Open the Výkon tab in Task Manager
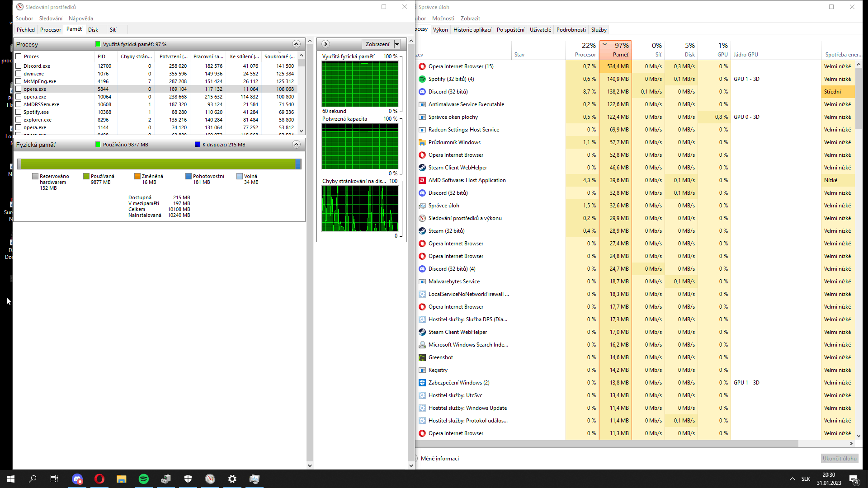 point(440,30)
